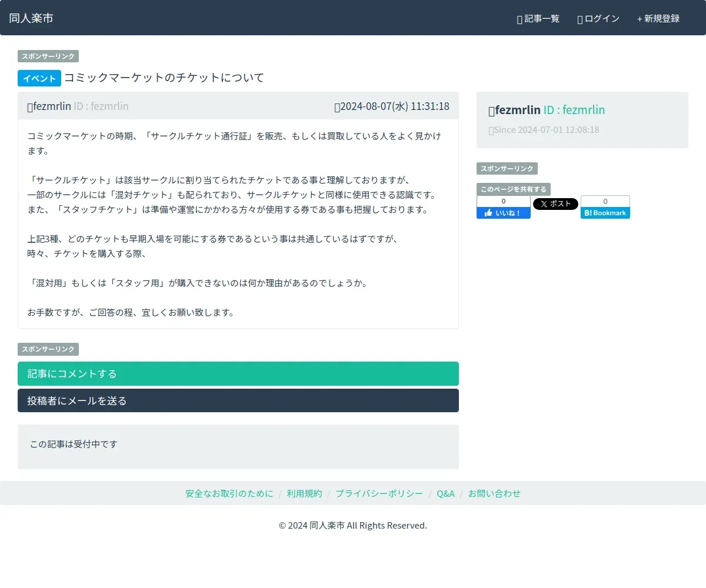This screenshot has height=588, width=706.
Task: Click the article title コミックマーケットのチケットについて
Action: pyautogui.click(x=164, y=78)
